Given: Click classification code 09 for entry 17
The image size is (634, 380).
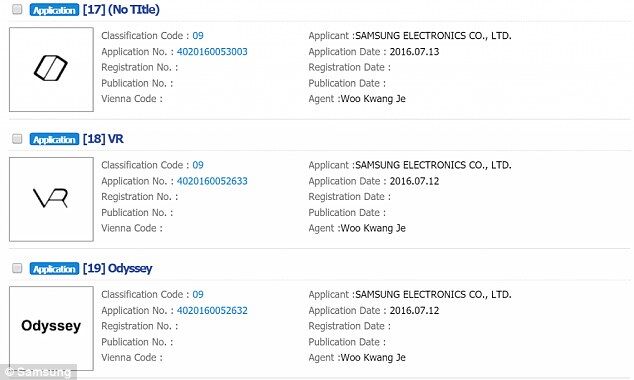Looking at the screenshot, I should (x=198, y=36).
